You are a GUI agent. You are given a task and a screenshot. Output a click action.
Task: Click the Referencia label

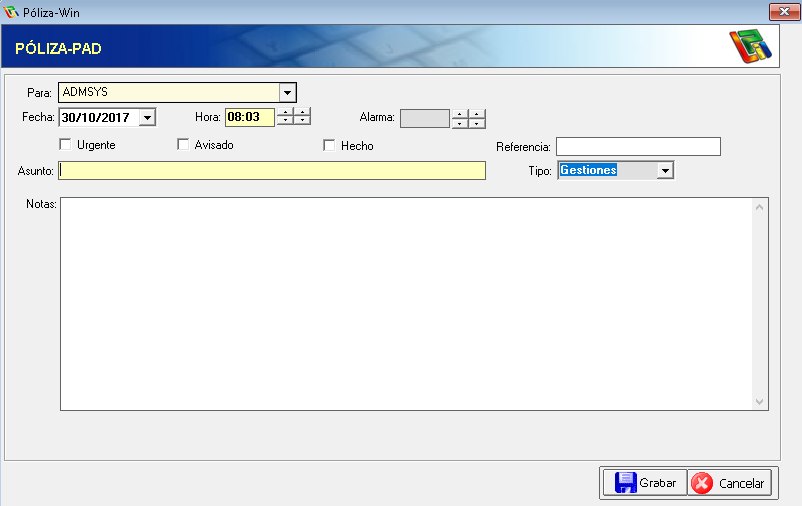point(523,147)
